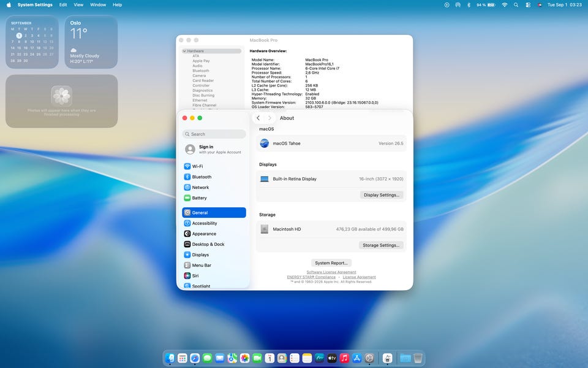Click the Bluetooth icon in menu bar

pyautogui.click(x=469, y=5)
